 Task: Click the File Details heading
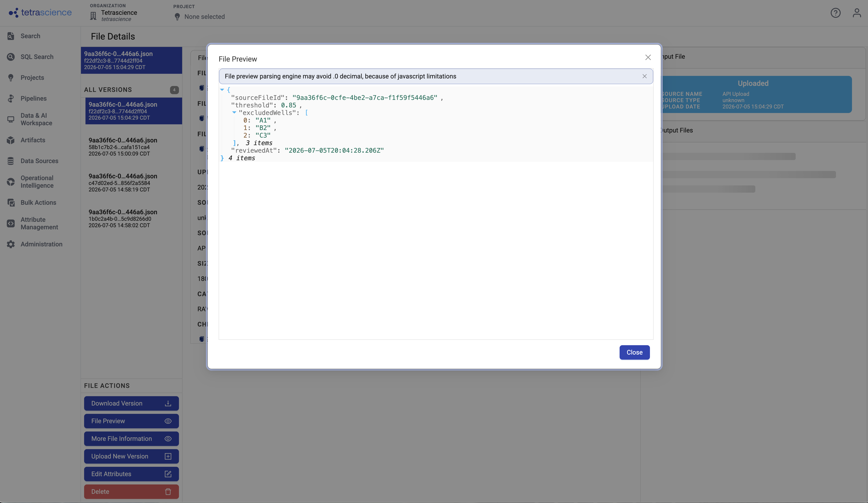(113, 37)
